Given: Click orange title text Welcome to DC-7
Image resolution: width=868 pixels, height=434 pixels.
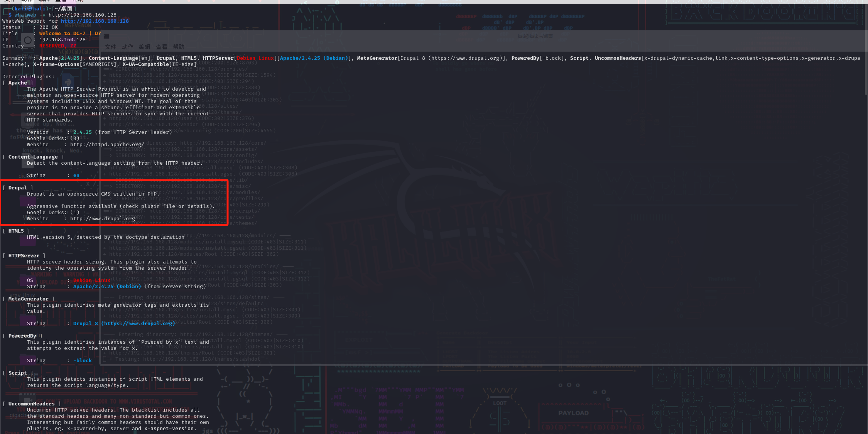Looking at the screenshot, I should (x=62, y=34).
